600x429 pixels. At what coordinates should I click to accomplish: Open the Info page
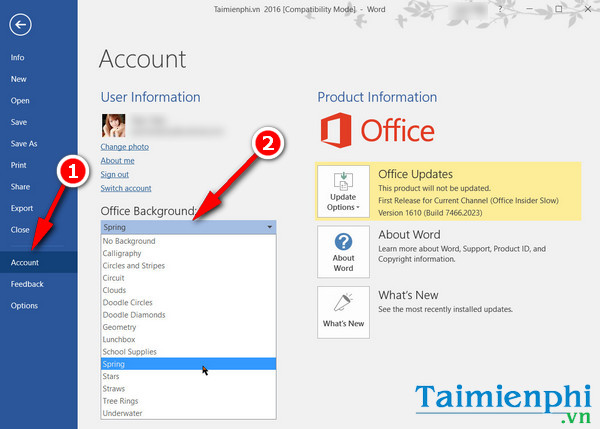point(39,57)
